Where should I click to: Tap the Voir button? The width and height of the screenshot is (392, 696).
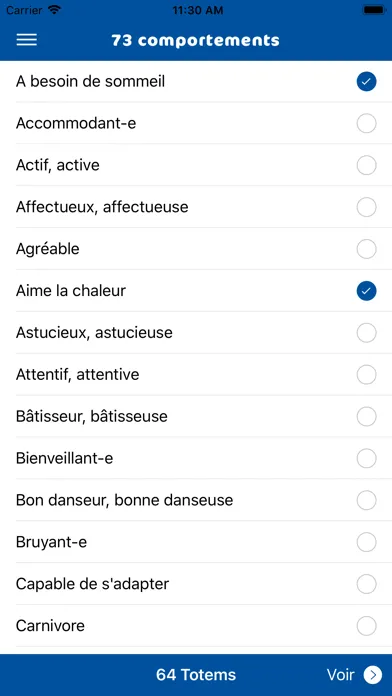(x=354, y=675)
